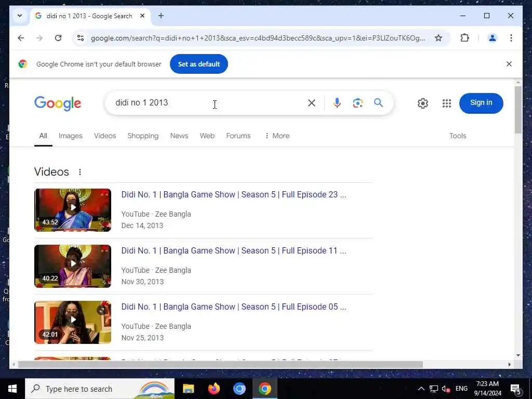
Task: Search by image with Google Lens icon
Action: point(357,103)
